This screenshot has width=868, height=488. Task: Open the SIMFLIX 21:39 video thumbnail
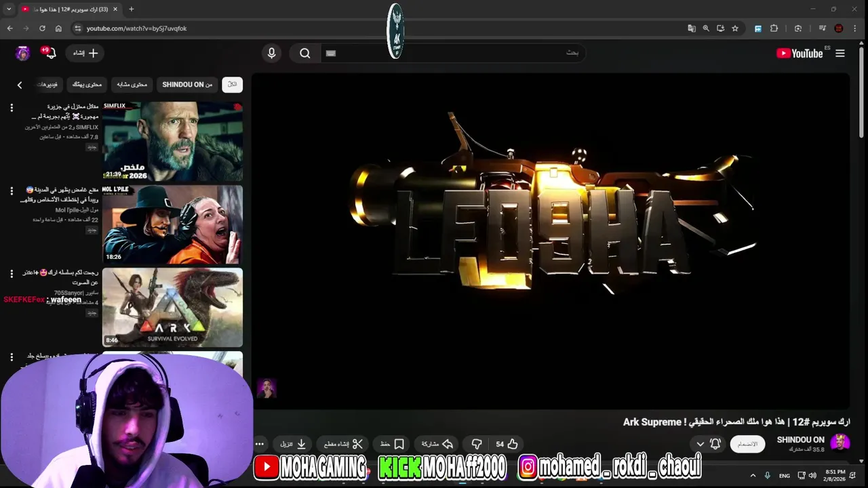pos(172,141)
